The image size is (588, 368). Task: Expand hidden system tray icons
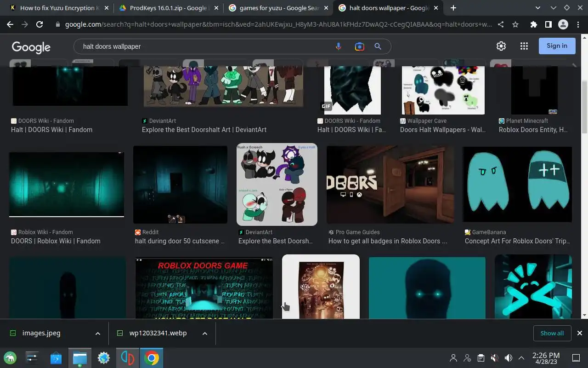pos(521,358)
